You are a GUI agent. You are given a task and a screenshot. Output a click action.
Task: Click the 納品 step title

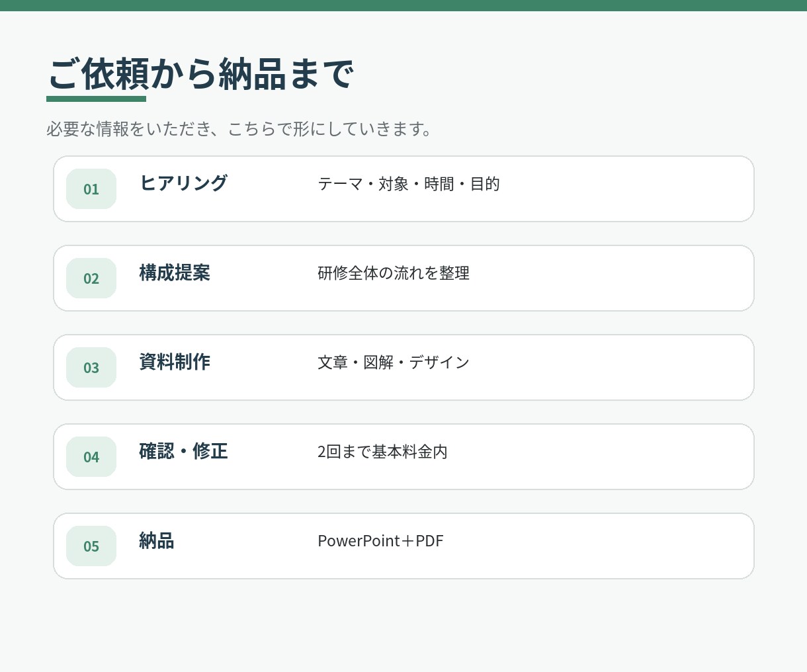click(157, 540)
